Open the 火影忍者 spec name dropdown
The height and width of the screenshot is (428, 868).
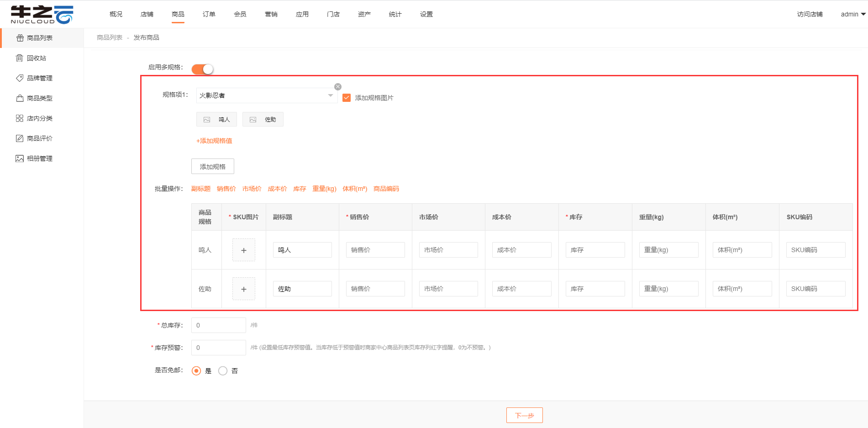[x=267, y=95]
